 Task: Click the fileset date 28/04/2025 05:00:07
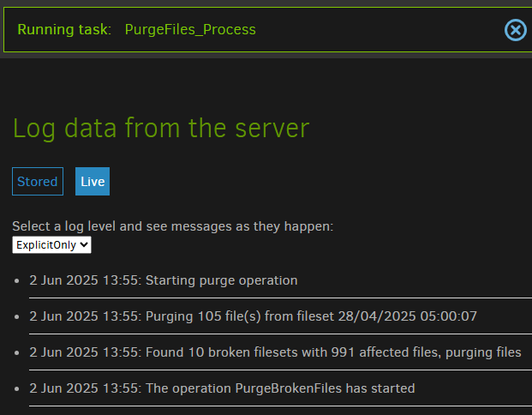(408, 316)
